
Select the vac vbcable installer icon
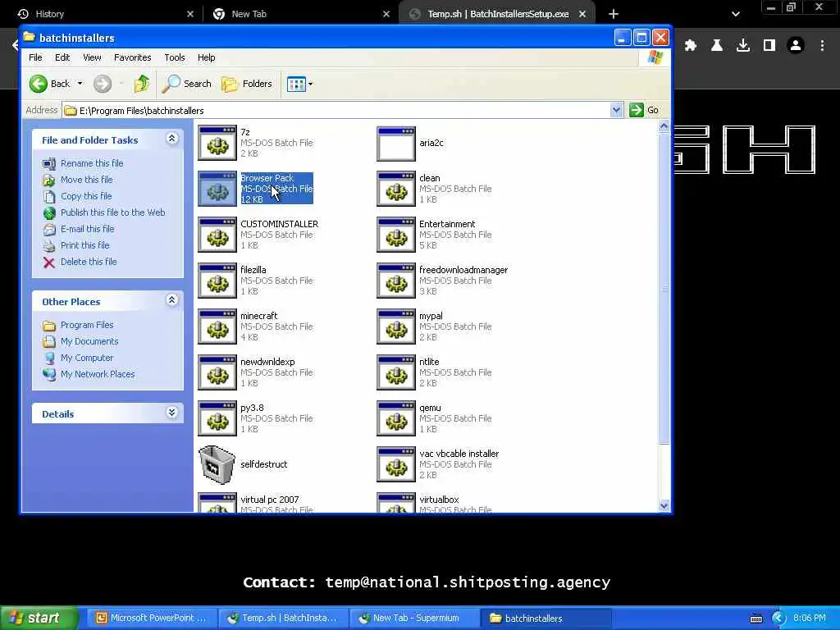(x=396, y=464)
